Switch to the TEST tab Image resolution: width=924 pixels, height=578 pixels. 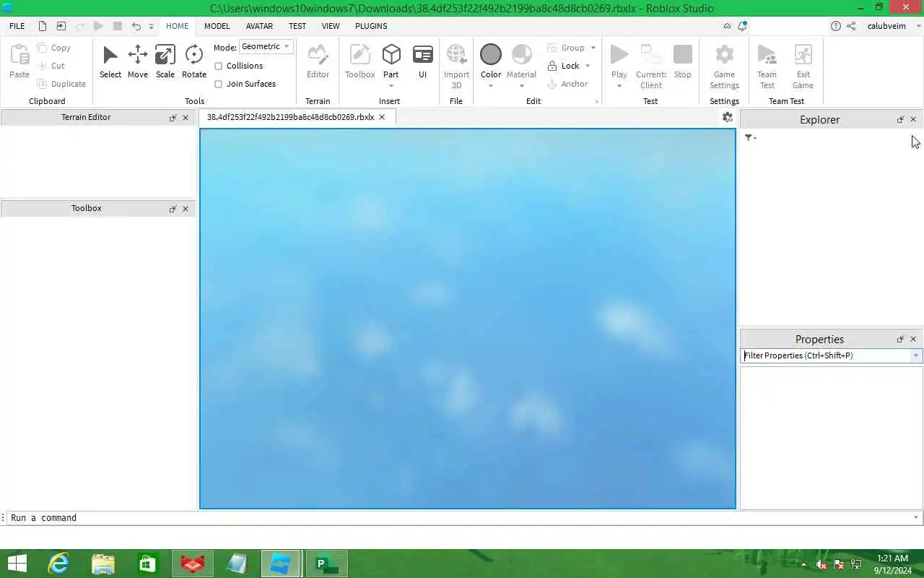297,26
